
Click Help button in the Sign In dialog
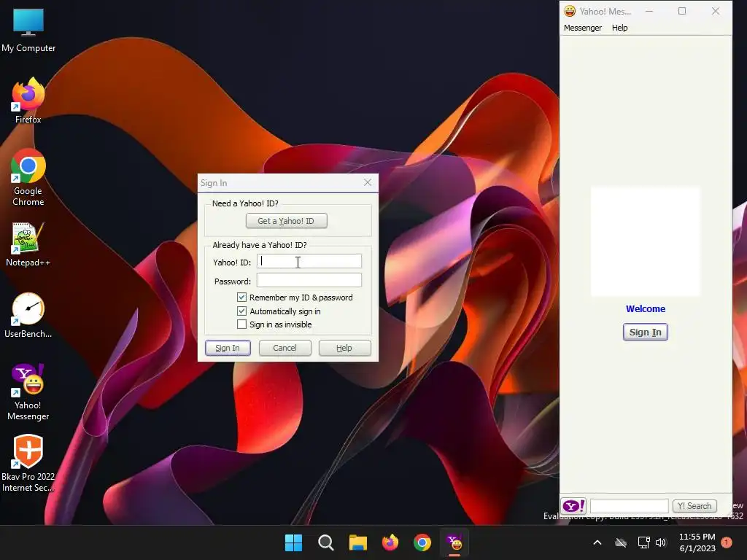344,348
